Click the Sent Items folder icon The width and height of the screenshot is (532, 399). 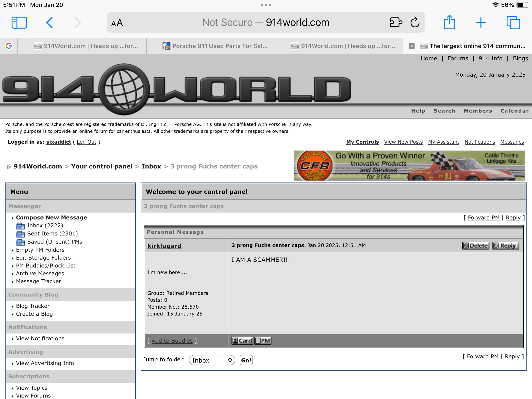coord(21,234)
